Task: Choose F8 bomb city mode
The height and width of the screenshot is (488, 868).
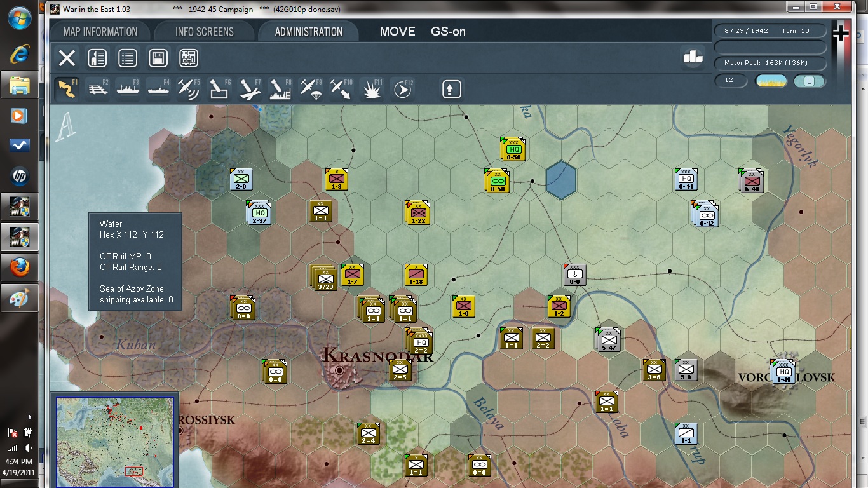Action: pyautogui.click(x=281, y=89)
